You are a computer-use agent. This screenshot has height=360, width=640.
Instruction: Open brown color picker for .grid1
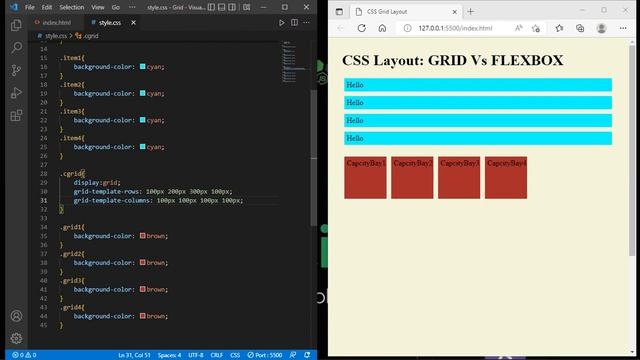click(142, 236)
